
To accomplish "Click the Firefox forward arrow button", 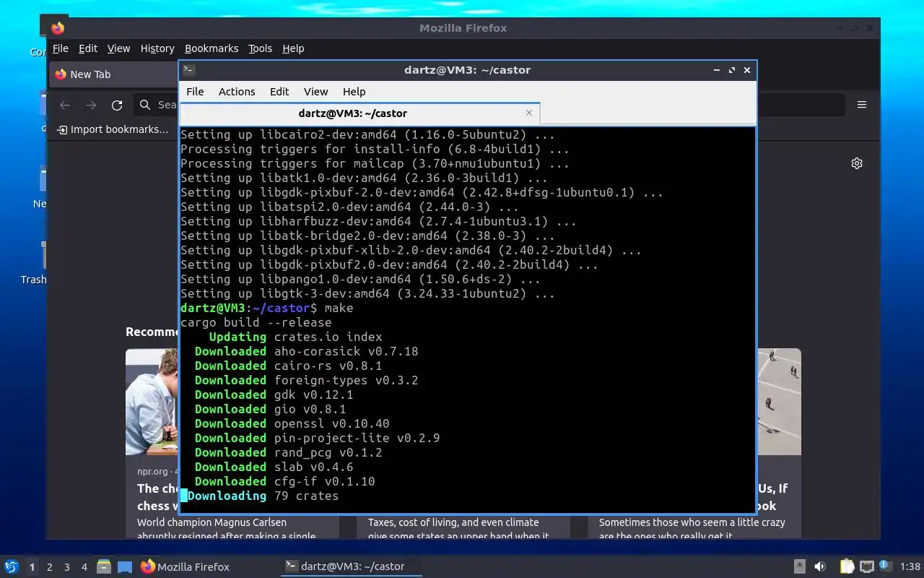I will coord(91,105).
